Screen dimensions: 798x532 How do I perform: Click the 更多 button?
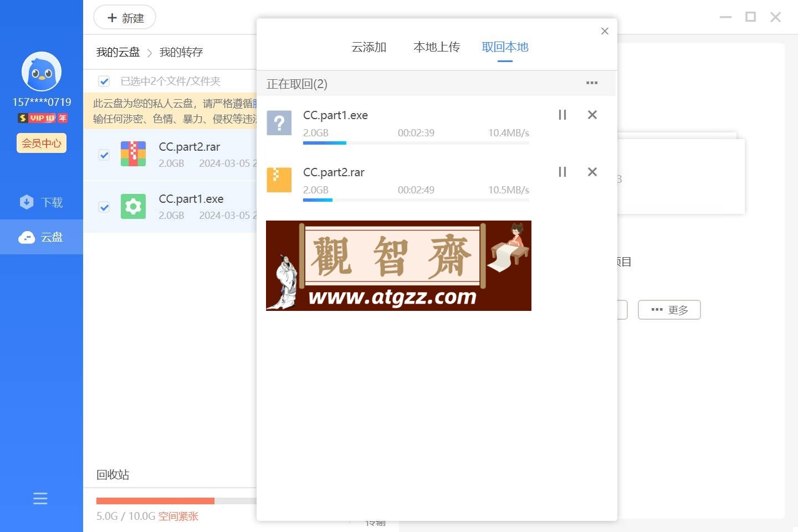point(669,310)
